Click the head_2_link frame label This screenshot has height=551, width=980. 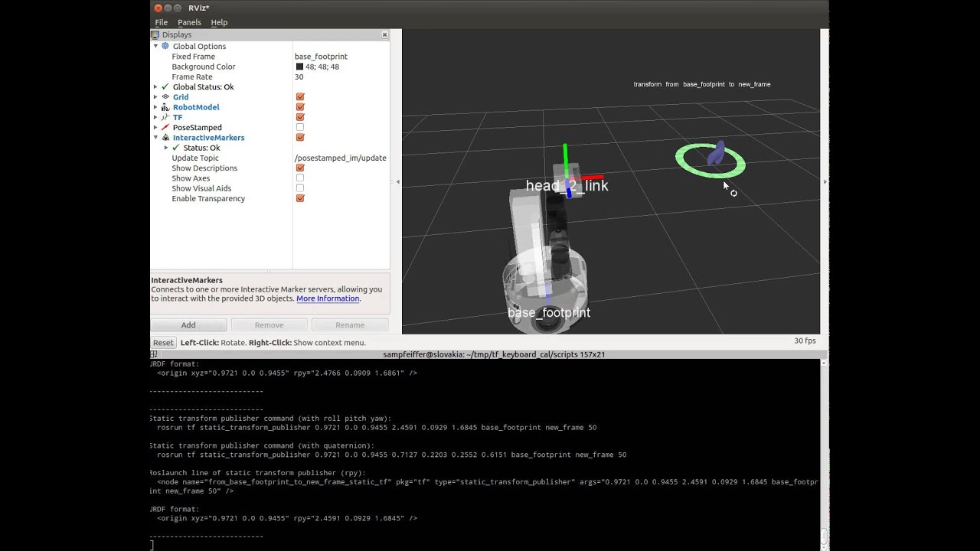pos(567,185)
